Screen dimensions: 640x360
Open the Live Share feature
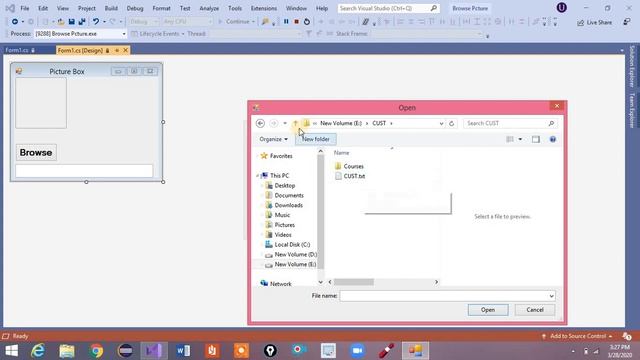tap(594, 22)
